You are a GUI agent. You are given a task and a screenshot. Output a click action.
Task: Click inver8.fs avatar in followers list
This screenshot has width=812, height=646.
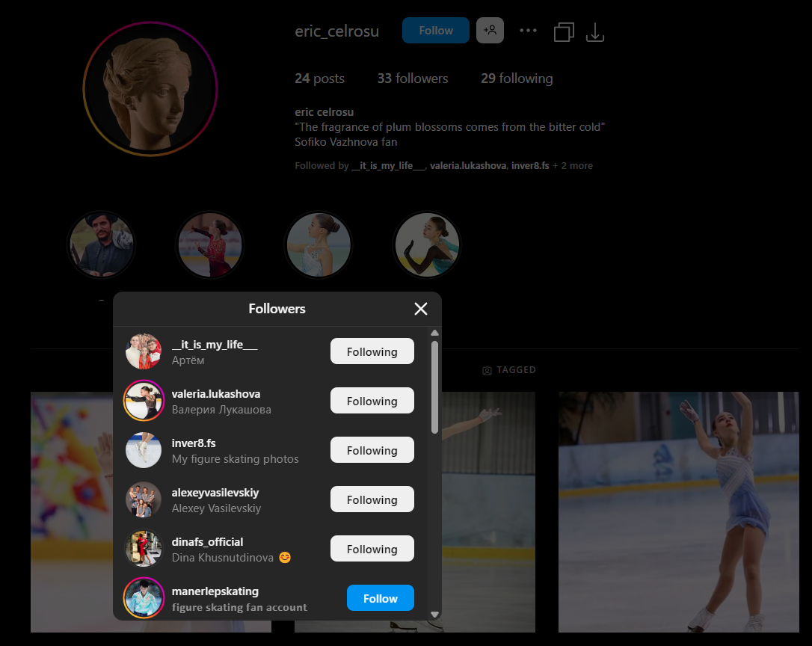144,450
